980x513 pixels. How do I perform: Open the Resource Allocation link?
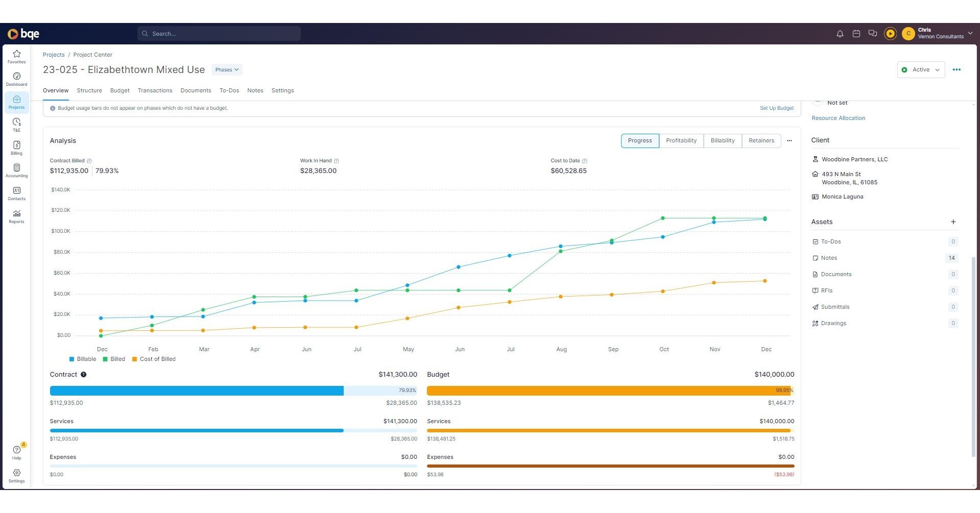(839, 118)
